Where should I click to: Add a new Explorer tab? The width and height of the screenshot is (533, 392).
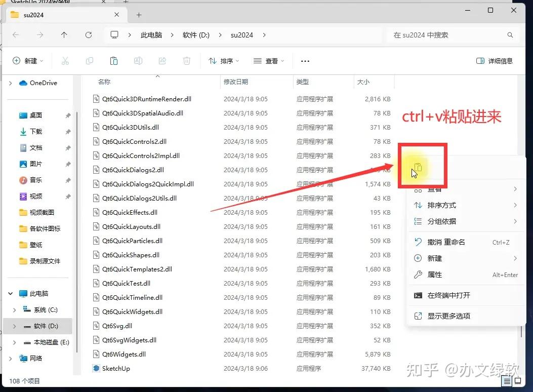tap(139, 15)
